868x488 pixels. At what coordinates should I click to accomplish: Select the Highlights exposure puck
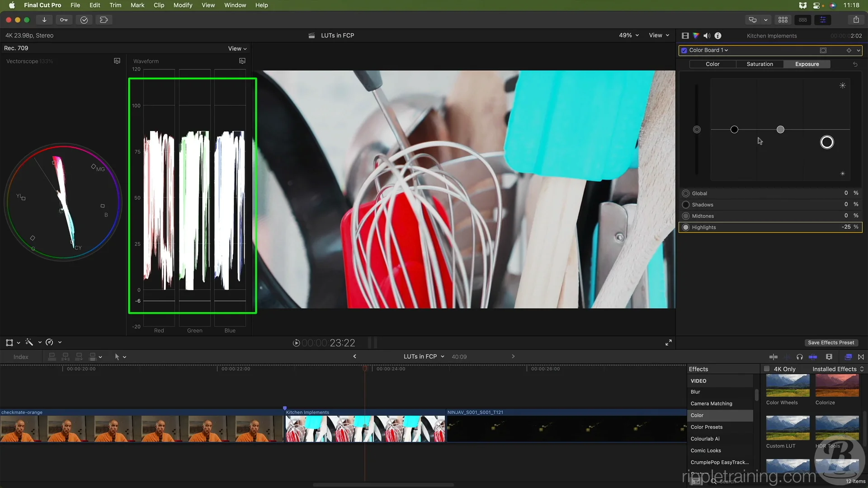click(x=827, y=142)
